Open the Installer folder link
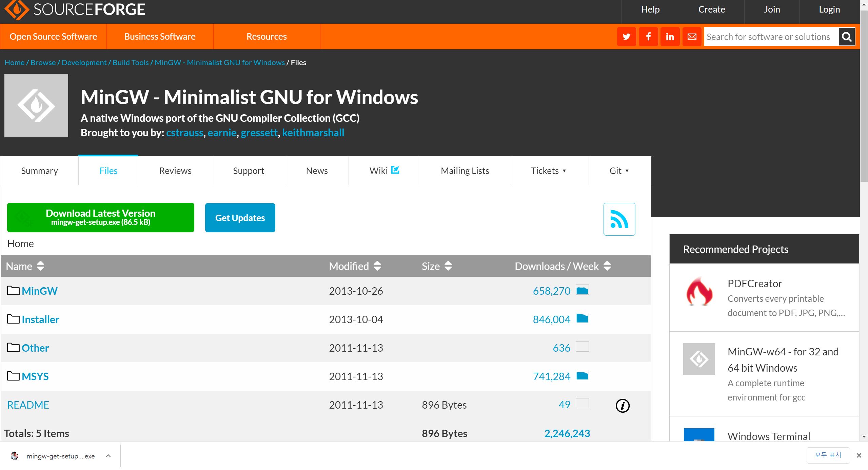Screen dimensions: 868x470 tap(40, 319)
